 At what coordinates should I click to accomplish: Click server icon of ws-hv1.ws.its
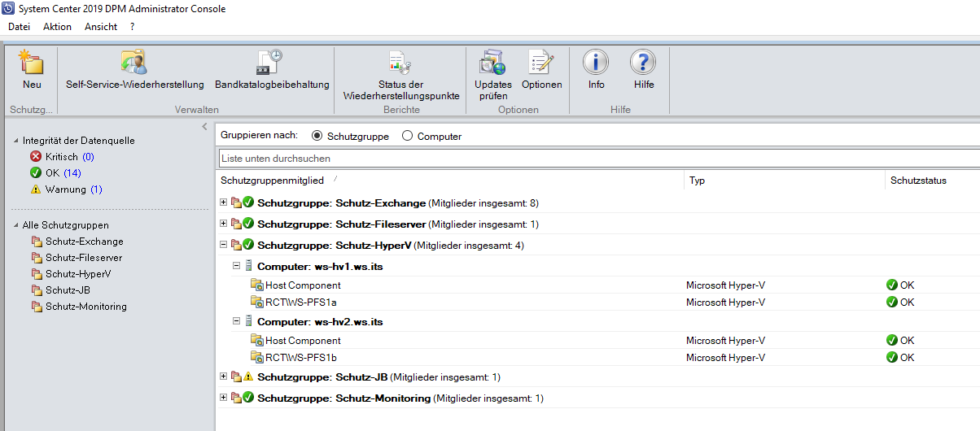[x=249, y=266]
